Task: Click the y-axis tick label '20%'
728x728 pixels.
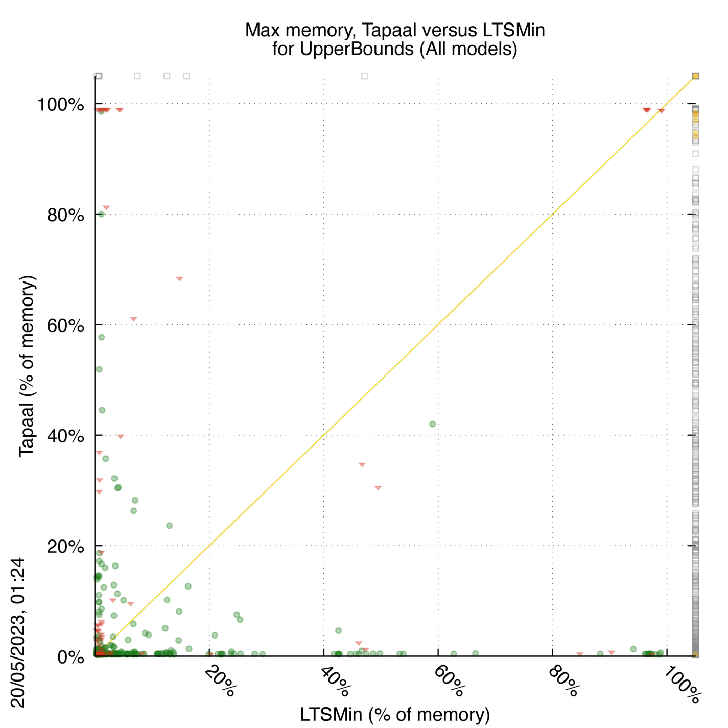Action: [x=65, y=547]
